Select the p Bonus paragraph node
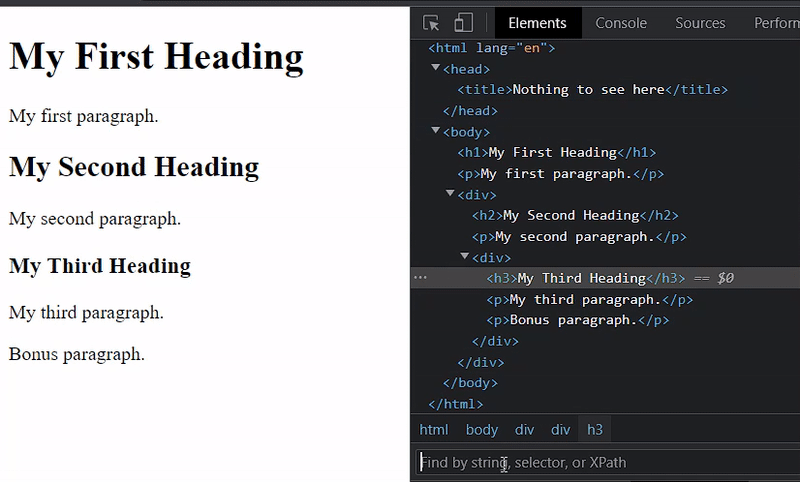 click(577, 320)
